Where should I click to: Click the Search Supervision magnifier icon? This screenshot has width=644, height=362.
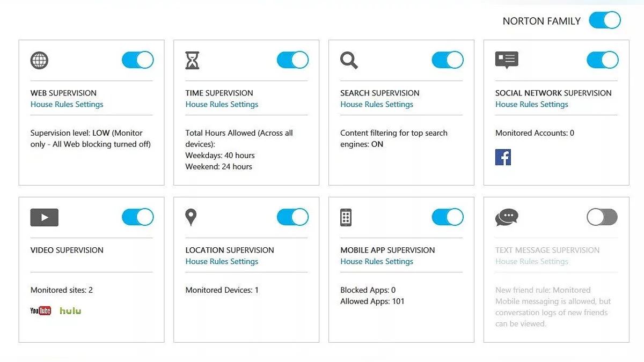click(349, 60)
